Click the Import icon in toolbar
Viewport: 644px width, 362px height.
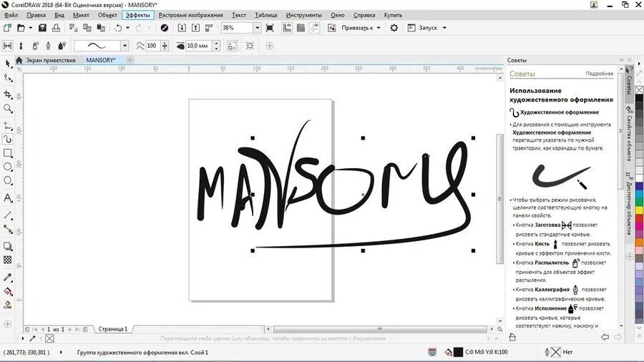pyautogui.click(x=182, y=28)
